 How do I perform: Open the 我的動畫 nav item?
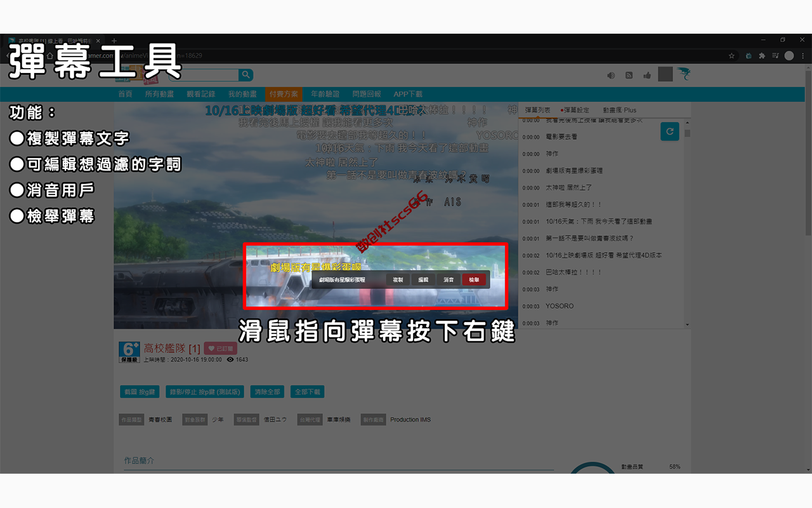(242, 94)
